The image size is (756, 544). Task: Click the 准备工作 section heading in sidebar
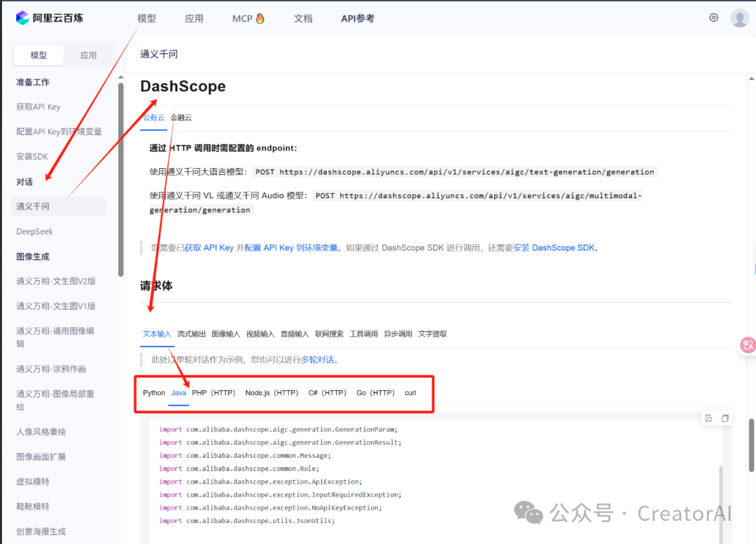click(33, 82)
